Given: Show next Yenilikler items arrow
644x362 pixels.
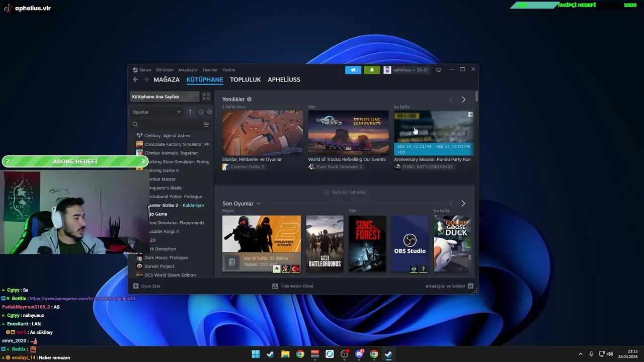Looking at the screenshot, I should point(463,100).
